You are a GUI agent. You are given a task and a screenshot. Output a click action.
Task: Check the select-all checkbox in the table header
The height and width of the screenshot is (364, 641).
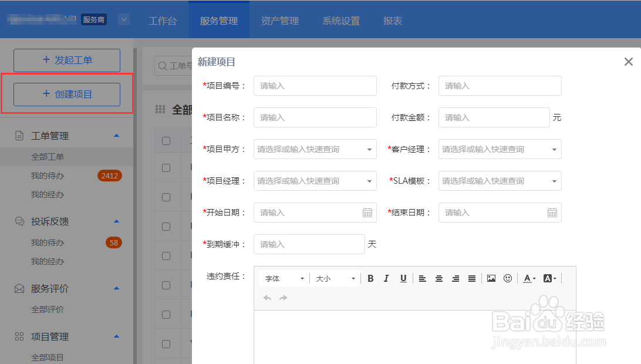click(164, 140)
